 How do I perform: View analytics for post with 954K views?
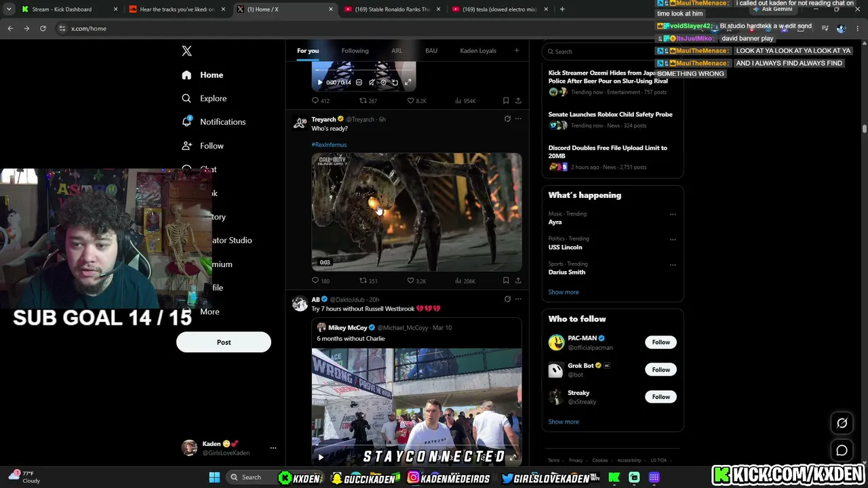[x=465, y=101]
